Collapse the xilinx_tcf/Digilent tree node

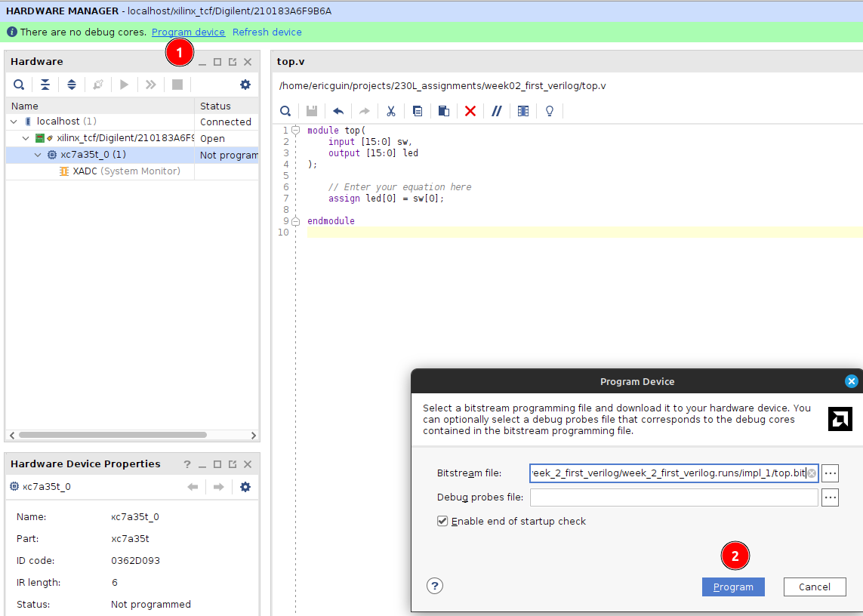tap(26, 138)
